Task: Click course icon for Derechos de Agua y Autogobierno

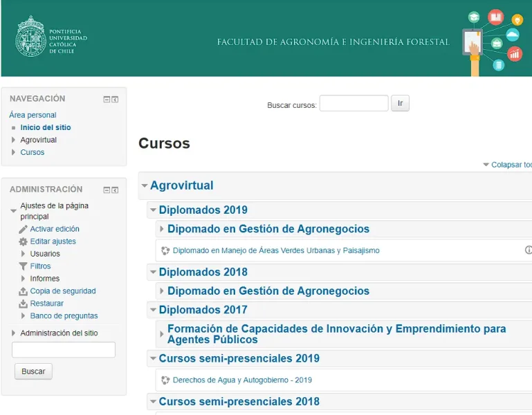Action: coord(165,380)
